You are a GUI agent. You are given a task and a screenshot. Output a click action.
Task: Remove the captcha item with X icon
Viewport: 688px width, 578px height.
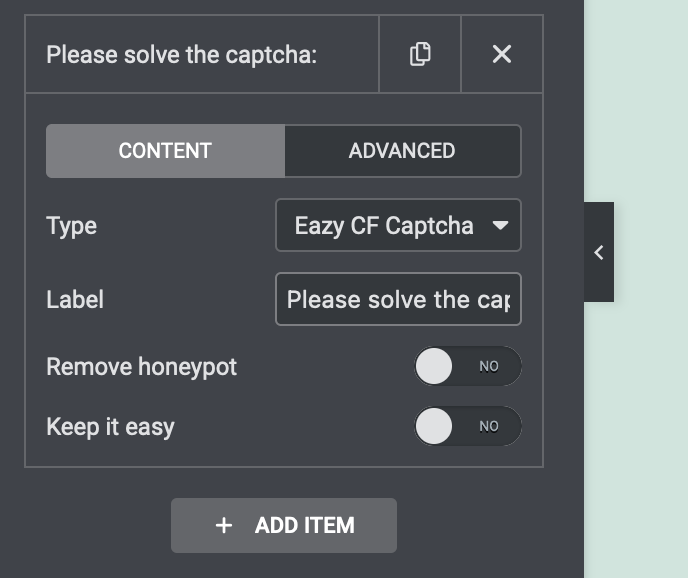pyautogui.click(x=502, y=54)
